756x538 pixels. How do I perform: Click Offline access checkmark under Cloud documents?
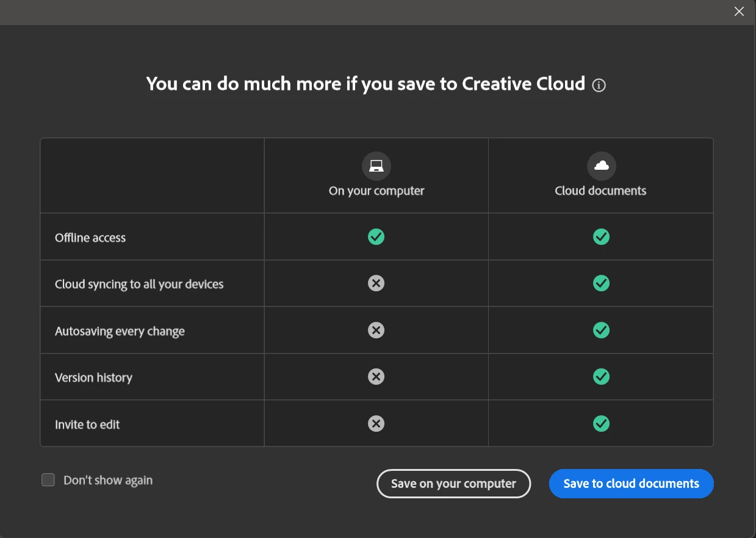pos(602,236)
